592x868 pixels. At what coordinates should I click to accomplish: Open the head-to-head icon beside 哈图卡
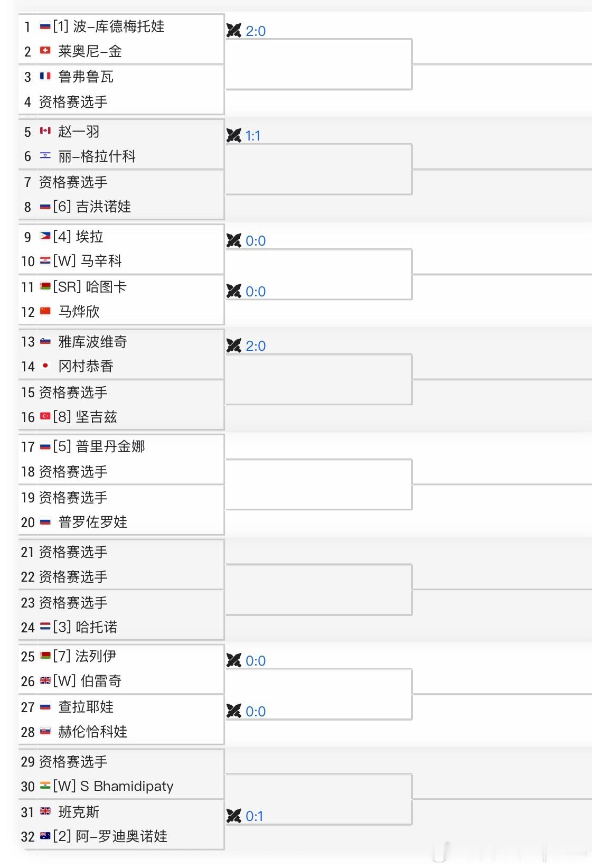click(x=233, y=291)
